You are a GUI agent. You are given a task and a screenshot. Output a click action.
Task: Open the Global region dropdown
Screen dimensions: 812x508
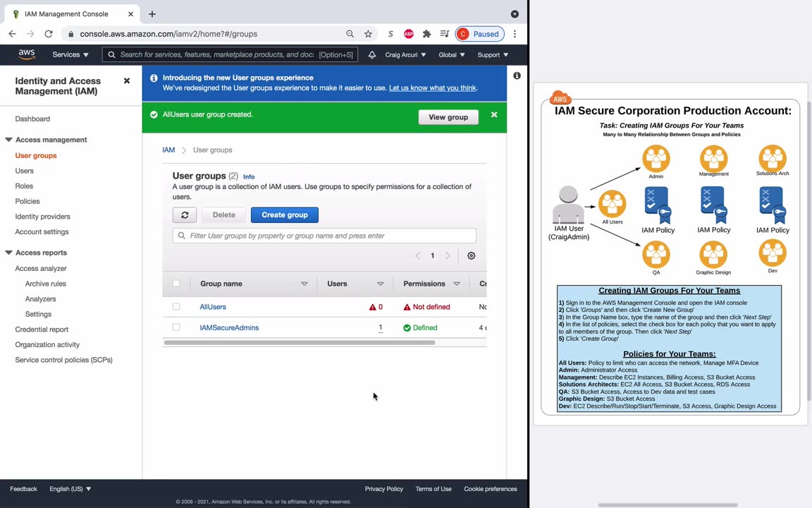click(x=452, y=54)
